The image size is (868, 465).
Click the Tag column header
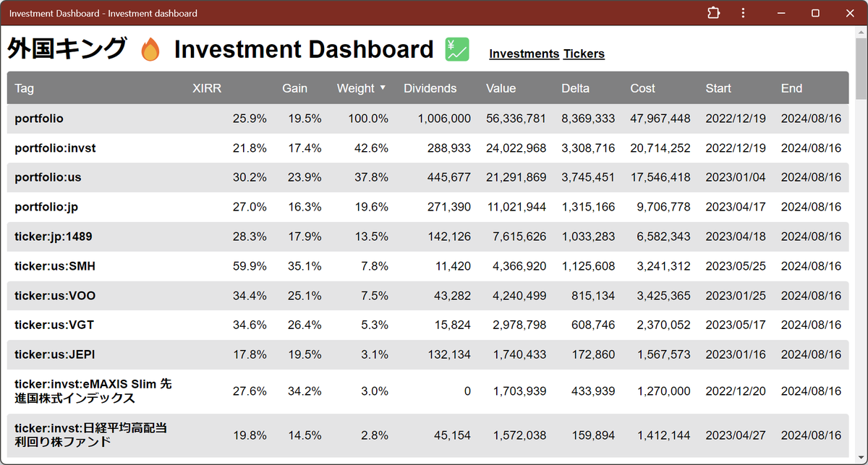point(24,88)
